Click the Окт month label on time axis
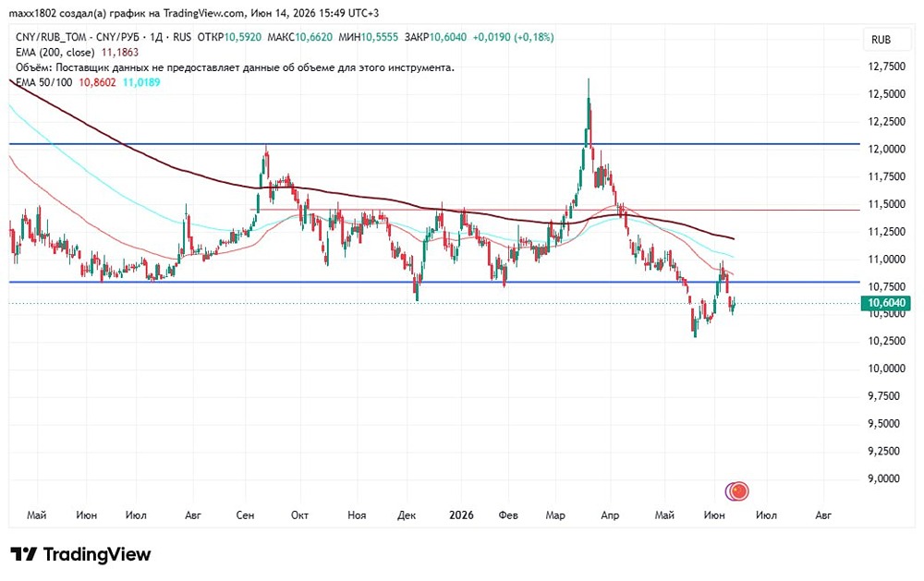 (x=299, y=515)
